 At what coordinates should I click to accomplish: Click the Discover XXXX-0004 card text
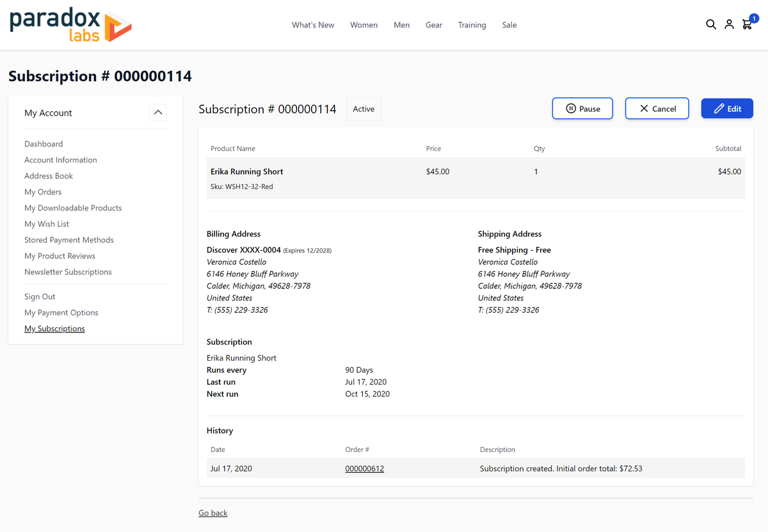coord(244,250)
